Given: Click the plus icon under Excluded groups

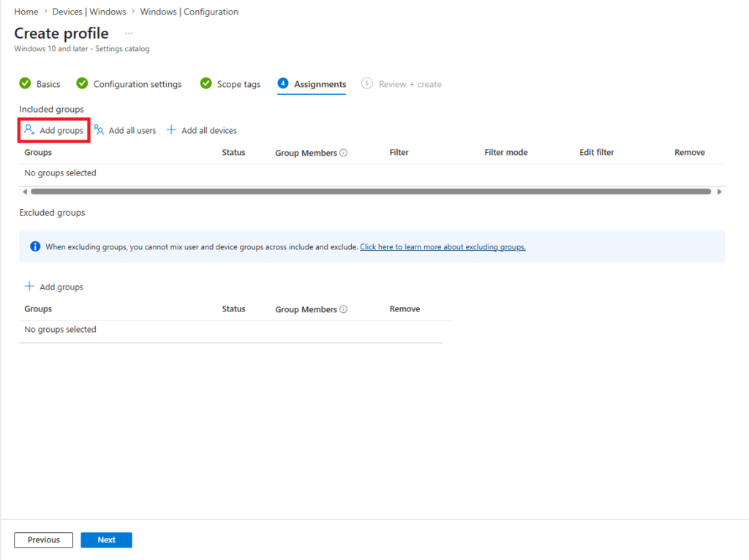Looking at the screenshot, I should point(29,287).
